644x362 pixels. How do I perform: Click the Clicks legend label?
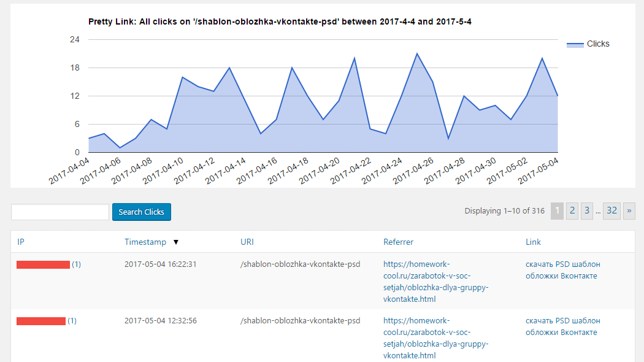[x=598, y=44]
